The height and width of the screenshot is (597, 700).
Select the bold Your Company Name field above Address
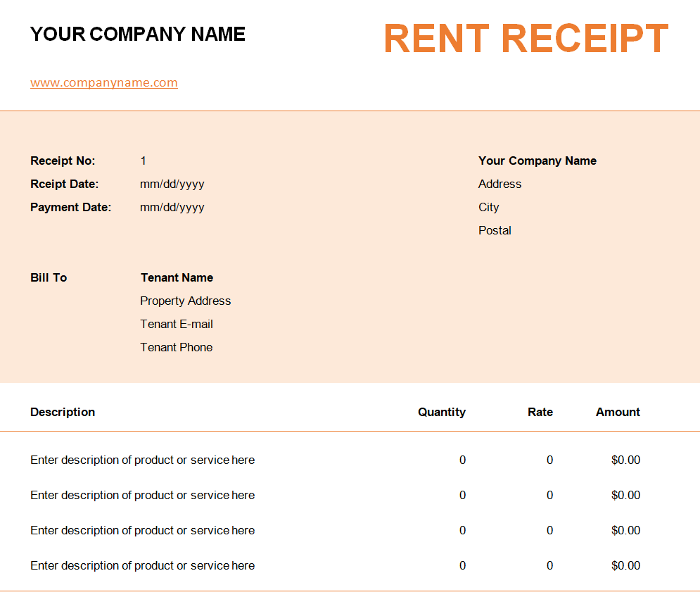point(537,161)
